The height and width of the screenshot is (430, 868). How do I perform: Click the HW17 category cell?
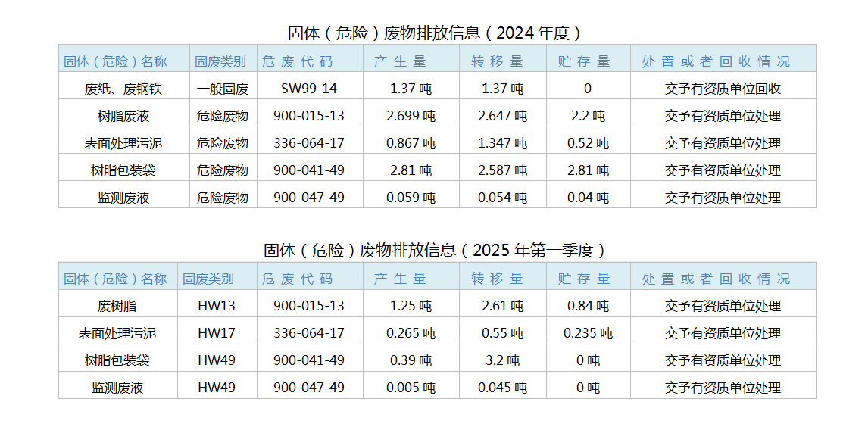[x=217, y=333]
